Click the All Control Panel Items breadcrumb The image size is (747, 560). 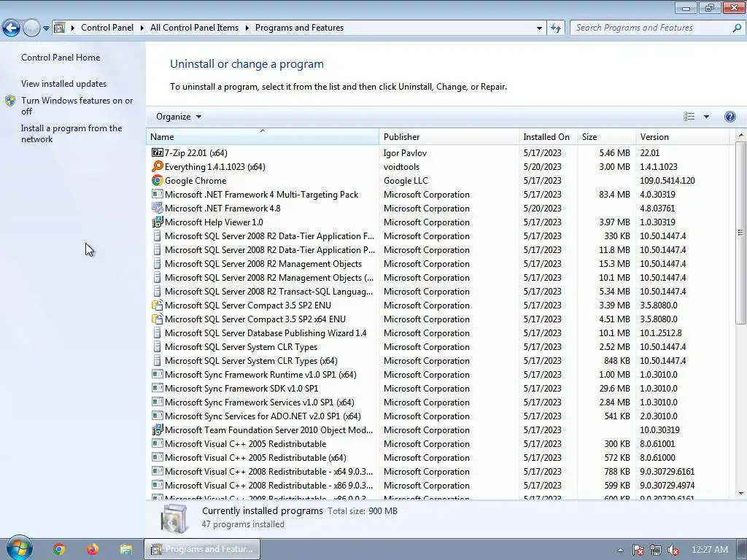[194, 28]
